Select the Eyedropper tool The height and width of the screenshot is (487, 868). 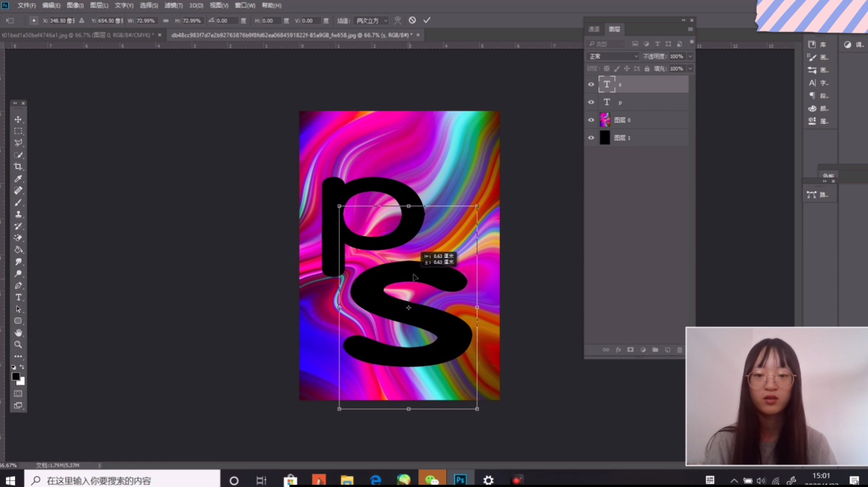[18, 179]
